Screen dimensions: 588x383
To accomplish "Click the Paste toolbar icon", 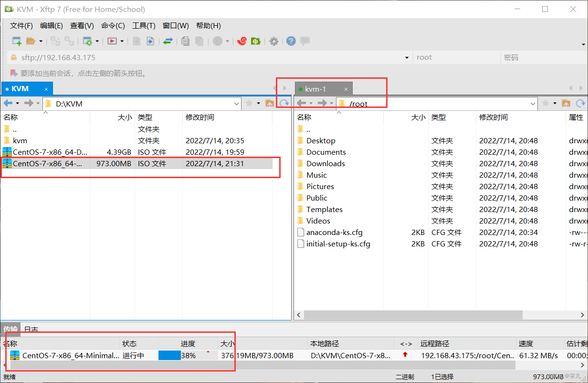I will pos(199,41).
